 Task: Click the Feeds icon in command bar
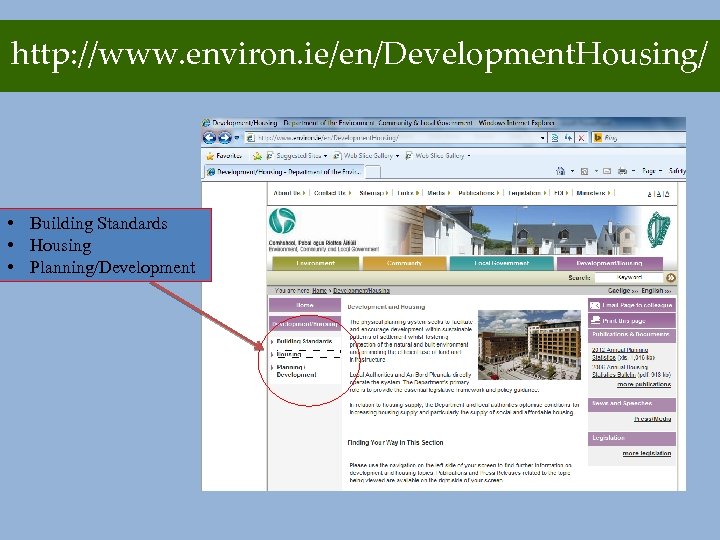click(x=585, y=171)
